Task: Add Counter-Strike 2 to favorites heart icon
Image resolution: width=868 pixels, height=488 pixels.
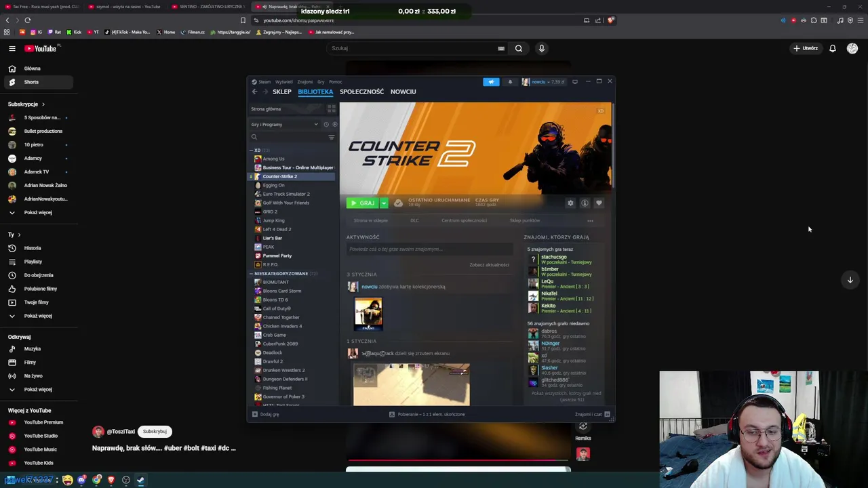Action: (x=599, y=203)
